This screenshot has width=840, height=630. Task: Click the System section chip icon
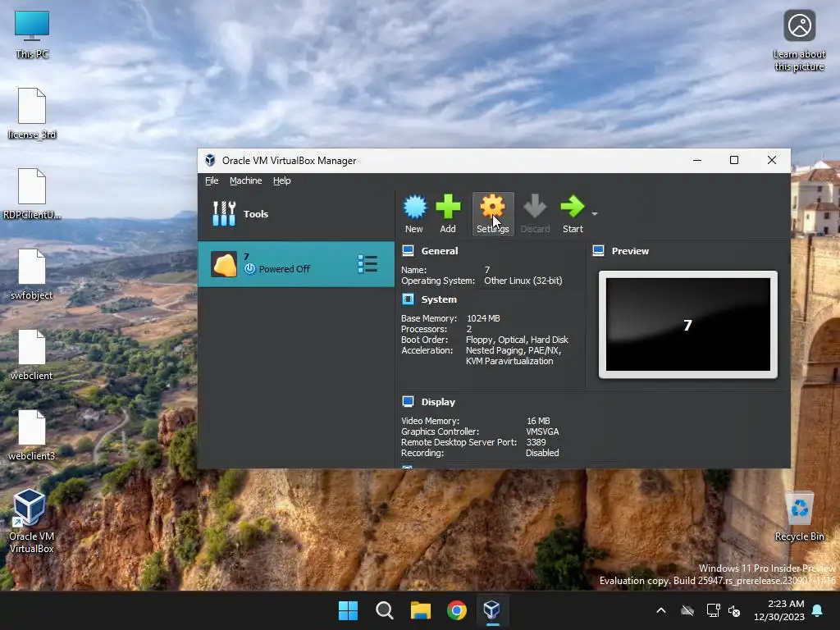[x=409, y=299]
